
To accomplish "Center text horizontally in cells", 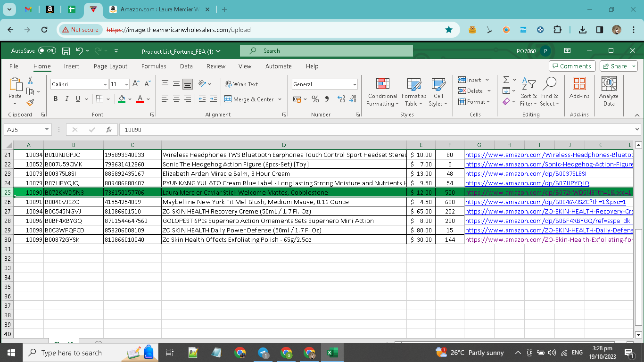I will tap(176, 99).
